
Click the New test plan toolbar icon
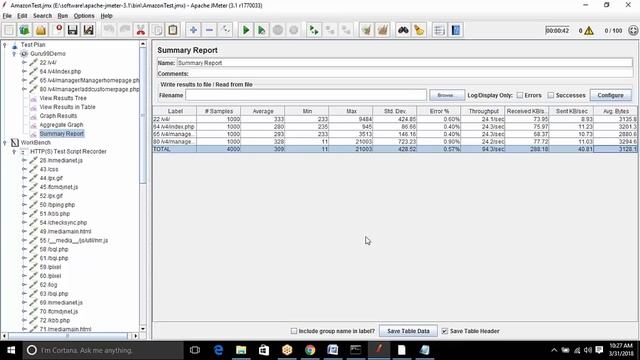click(x=9, y=30)
